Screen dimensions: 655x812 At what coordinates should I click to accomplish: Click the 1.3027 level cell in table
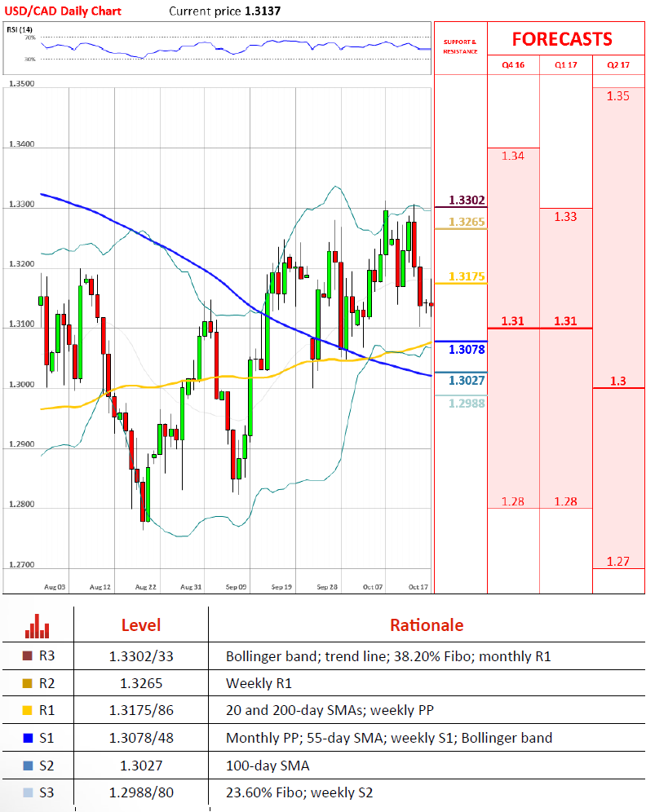[141, 766]
